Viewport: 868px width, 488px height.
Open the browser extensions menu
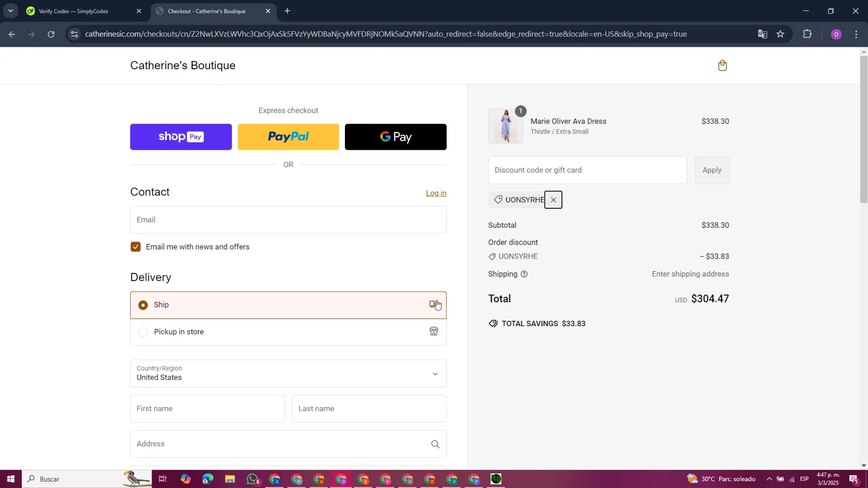[807, 34]
